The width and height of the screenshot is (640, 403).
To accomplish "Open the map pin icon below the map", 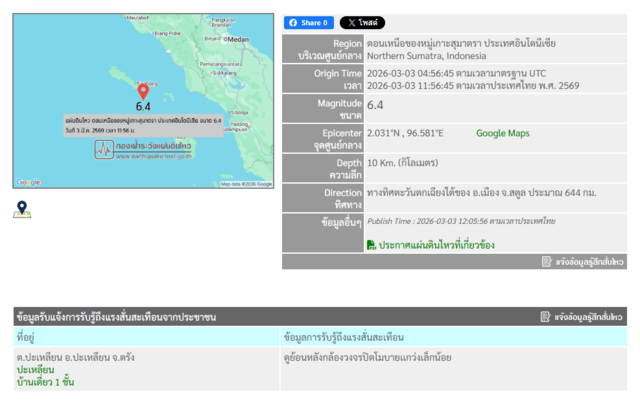I will (x=22, y=209).
